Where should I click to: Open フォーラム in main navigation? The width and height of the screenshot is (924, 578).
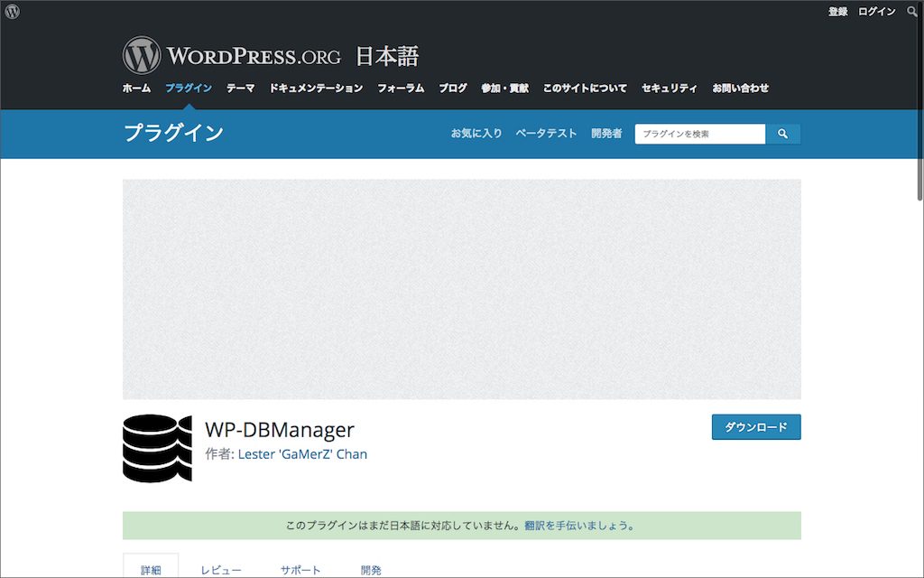[x=401, y=88]
